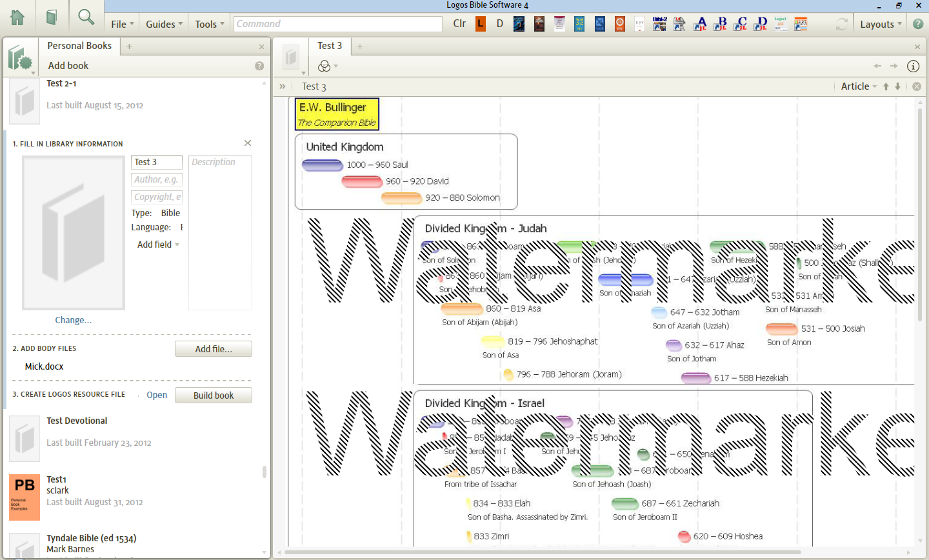This screenshot has height=560, width=929.
Task: Open the Library book icon
Action: click(x=52, y=17)
